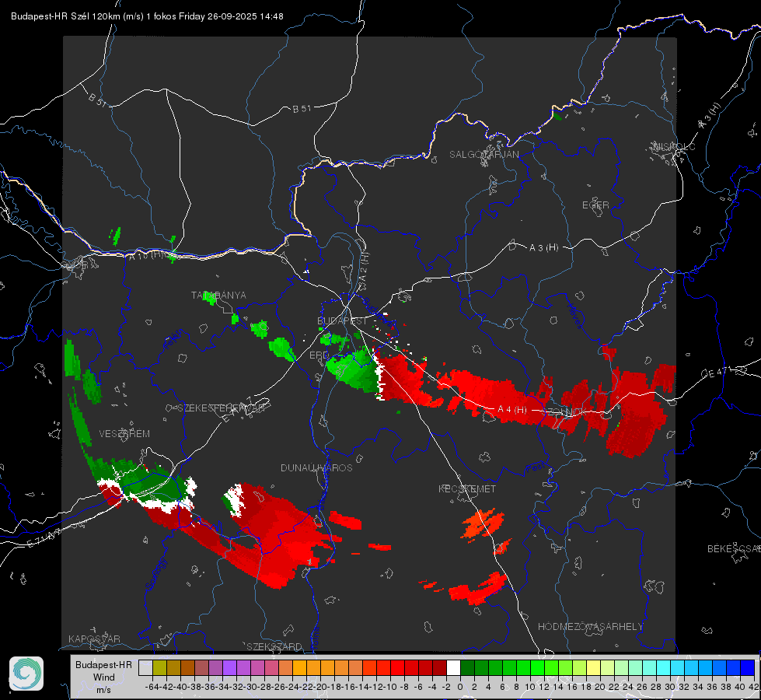Click the BUDAPEST city label

pos(342,321)
